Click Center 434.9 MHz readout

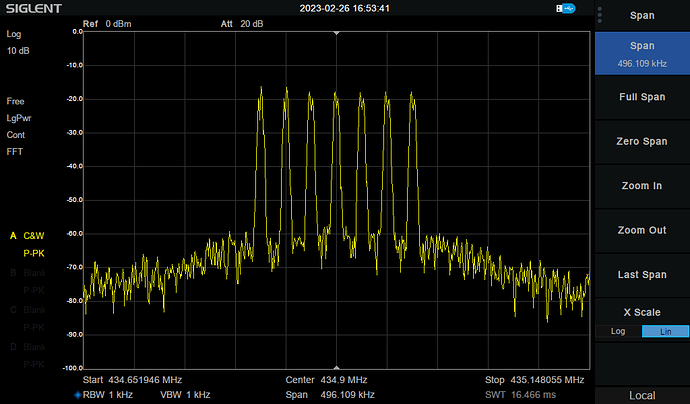click(x=326, y=380)
